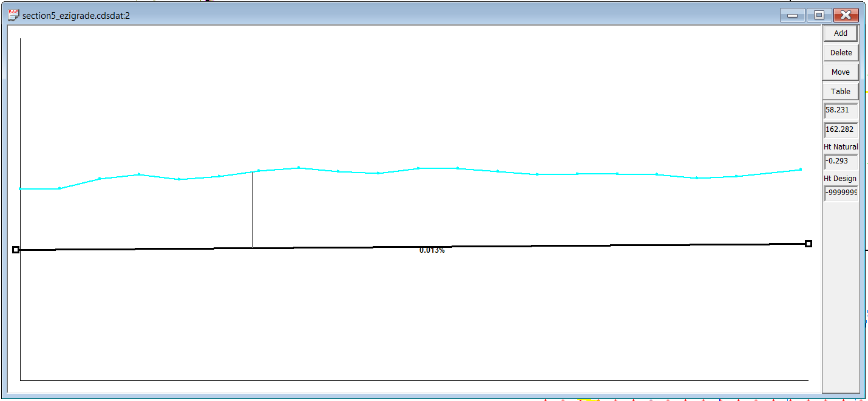The height and width of the screenshot is (401, 868).
Task: Pick the leftmost point of cyan surface line
Action: coord(21,189)
